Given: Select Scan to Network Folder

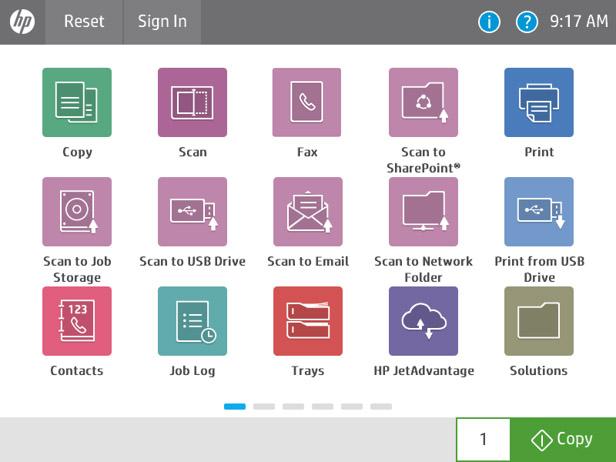Looking at the screenshot, I should [x=424, y=212].
